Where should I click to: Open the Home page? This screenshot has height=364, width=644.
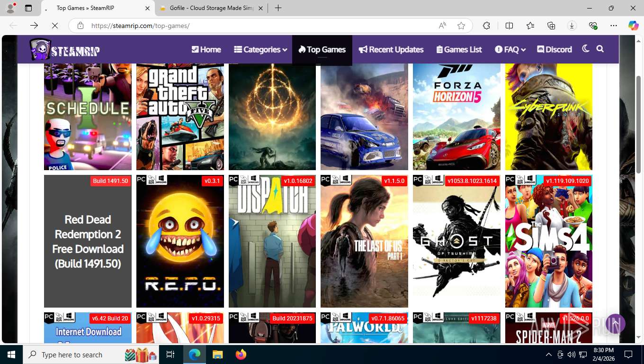pyautogui.click(x=206, y=49)
